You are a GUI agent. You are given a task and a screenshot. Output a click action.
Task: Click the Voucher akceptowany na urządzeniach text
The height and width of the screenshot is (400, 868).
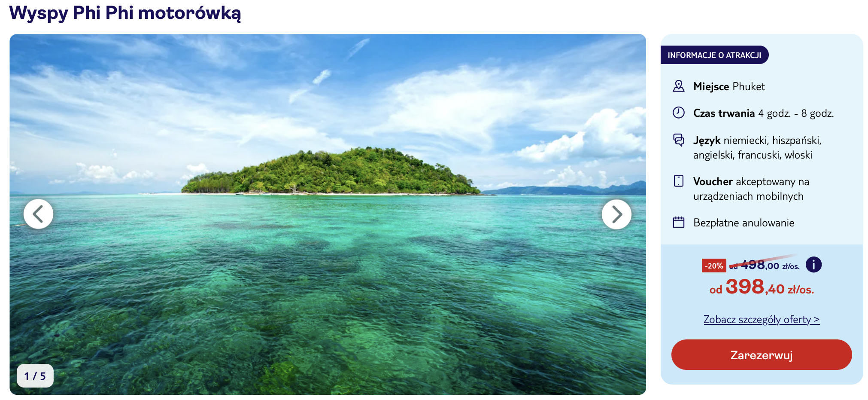click(x=751, y=189)
